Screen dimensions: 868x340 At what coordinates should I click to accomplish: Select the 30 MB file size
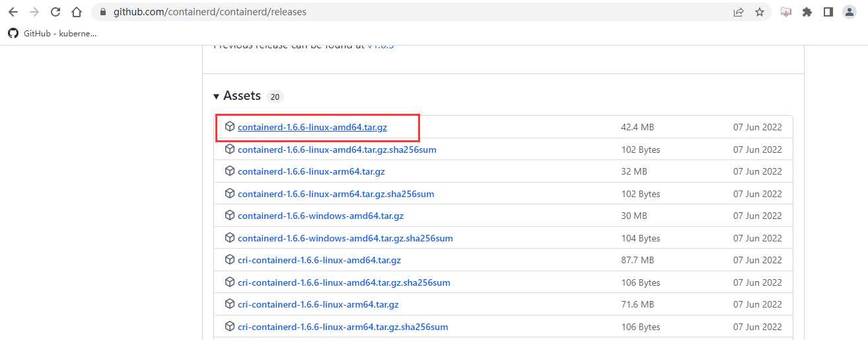[634, 216]
